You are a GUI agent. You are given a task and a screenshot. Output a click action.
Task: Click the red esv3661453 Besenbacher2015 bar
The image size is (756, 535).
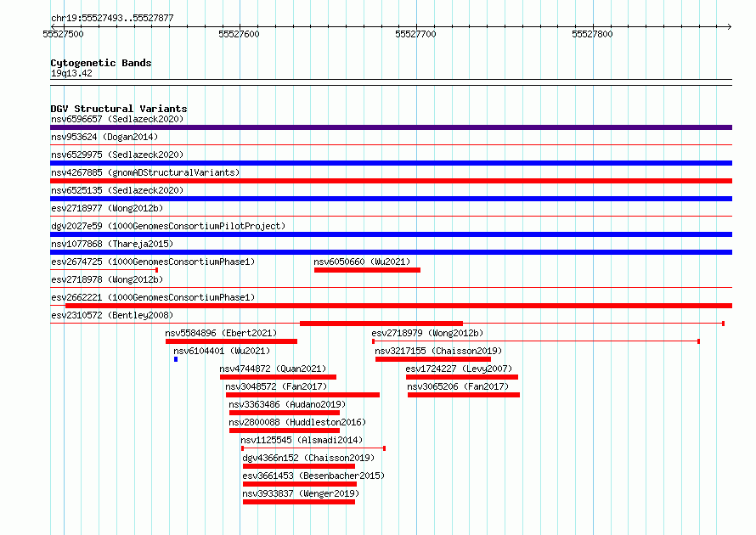pos(300,484)
